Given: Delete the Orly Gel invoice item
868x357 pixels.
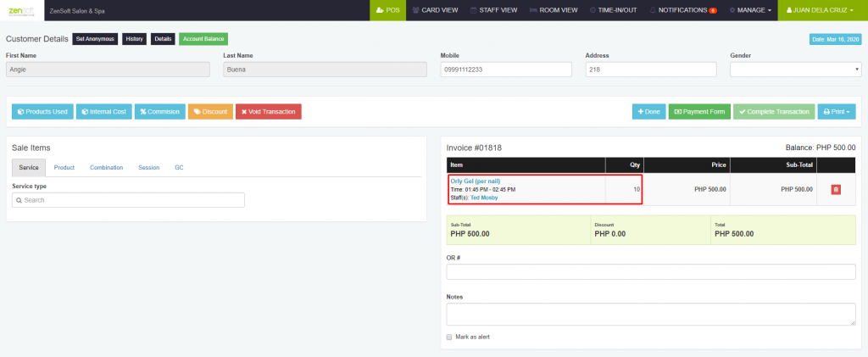Looking at the screenshot, I should pyautogui.click(x=835, y=189).
